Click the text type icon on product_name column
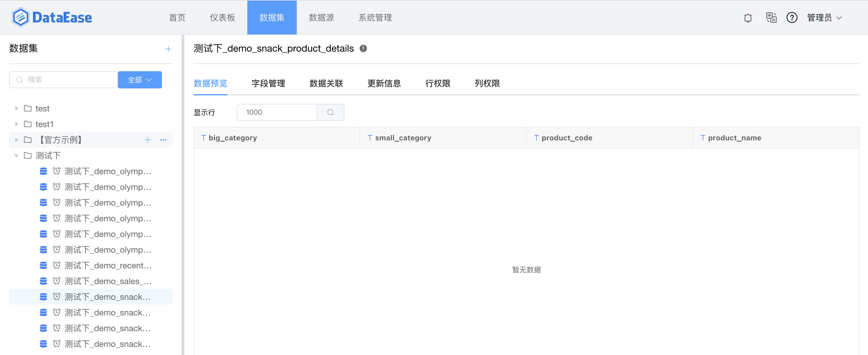This screenshot has height=355, width=868. click(703, 138)
